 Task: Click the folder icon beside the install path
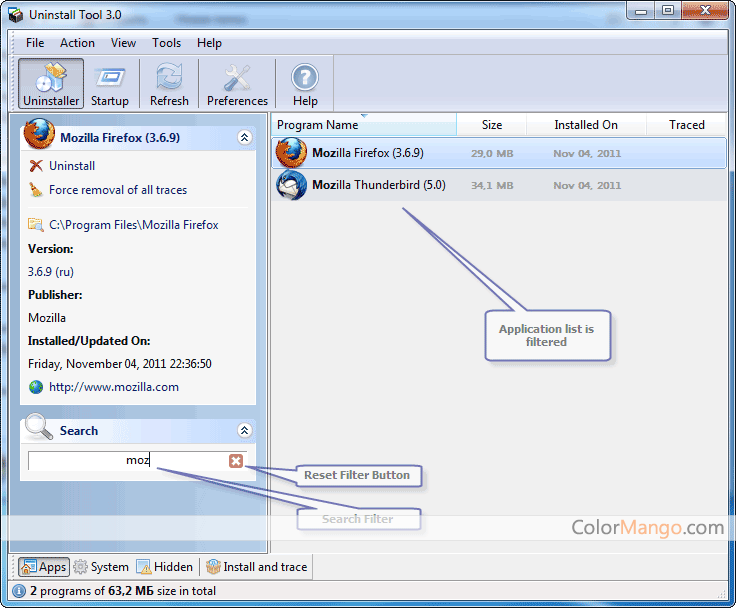click(x=36, y=224)
